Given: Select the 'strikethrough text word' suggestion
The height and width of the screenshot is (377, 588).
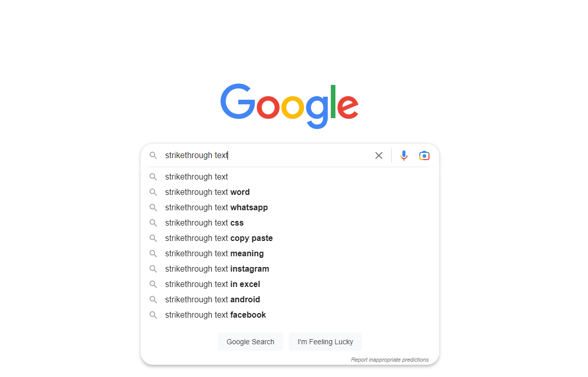Looking at the screenshot, I should click(289, 192).
